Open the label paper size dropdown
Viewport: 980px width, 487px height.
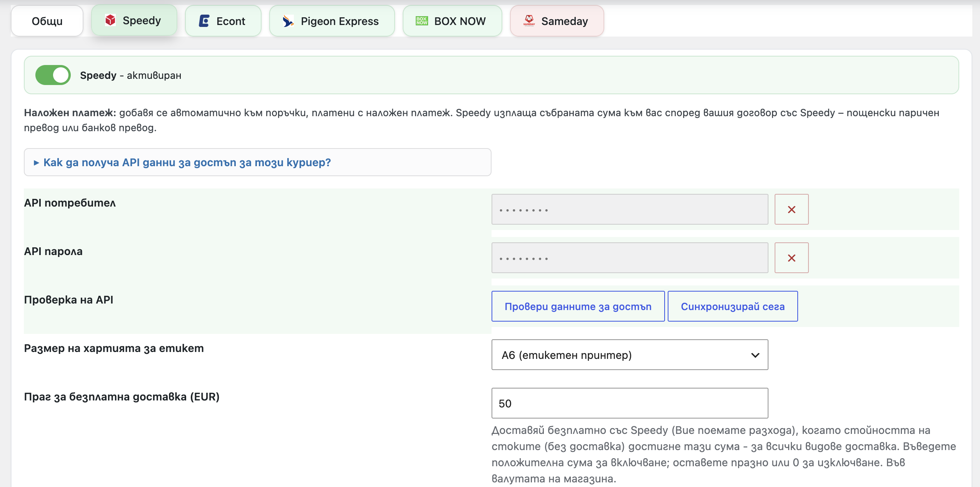(x=630, y=355)
